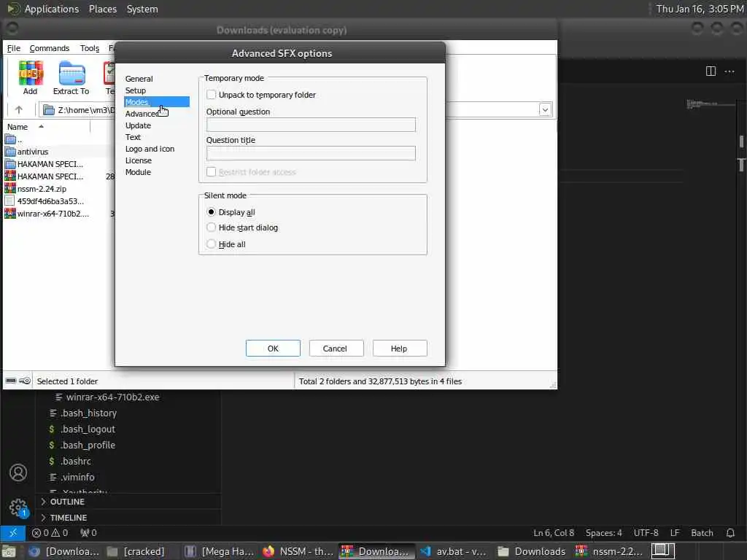Image resolution: width=747 pixels, height=560 pixels.
Task: Enable Unpack to temporary folder checkbox
Action: [211, 95]
